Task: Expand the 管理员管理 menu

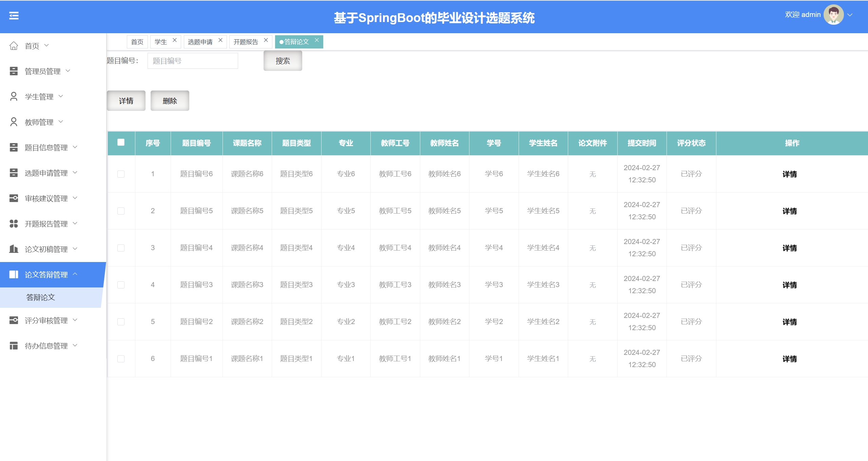Action: point(68,71)
